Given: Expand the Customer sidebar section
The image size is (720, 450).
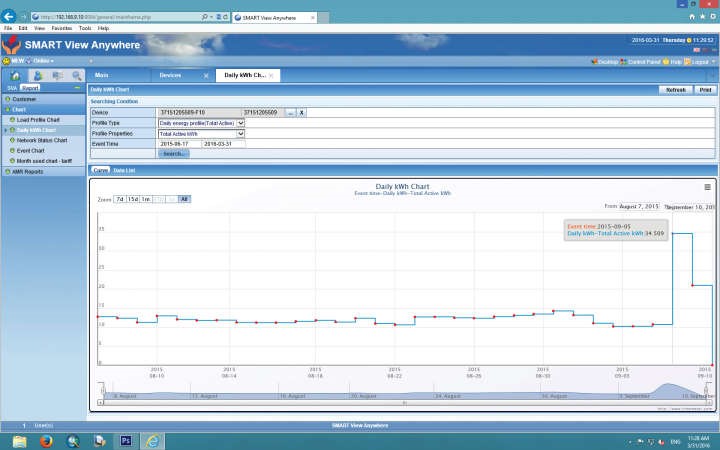Looking at the screenshot, I should 43,99.
